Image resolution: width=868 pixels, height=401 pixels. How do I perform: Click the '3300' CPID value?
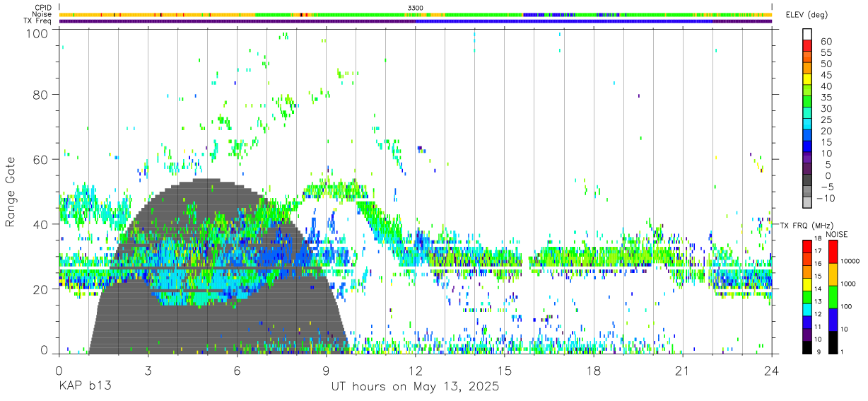click(416, 7)
